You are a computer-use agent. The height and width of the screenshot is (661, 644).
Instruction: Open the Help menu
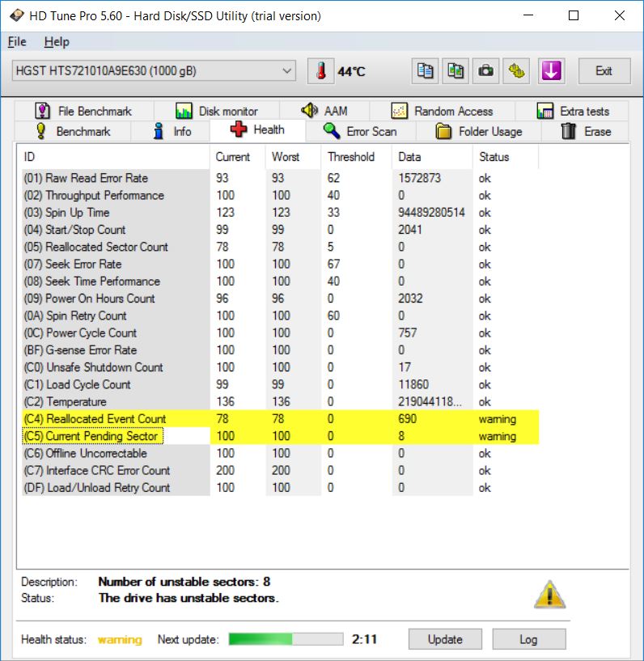(57, 42)
